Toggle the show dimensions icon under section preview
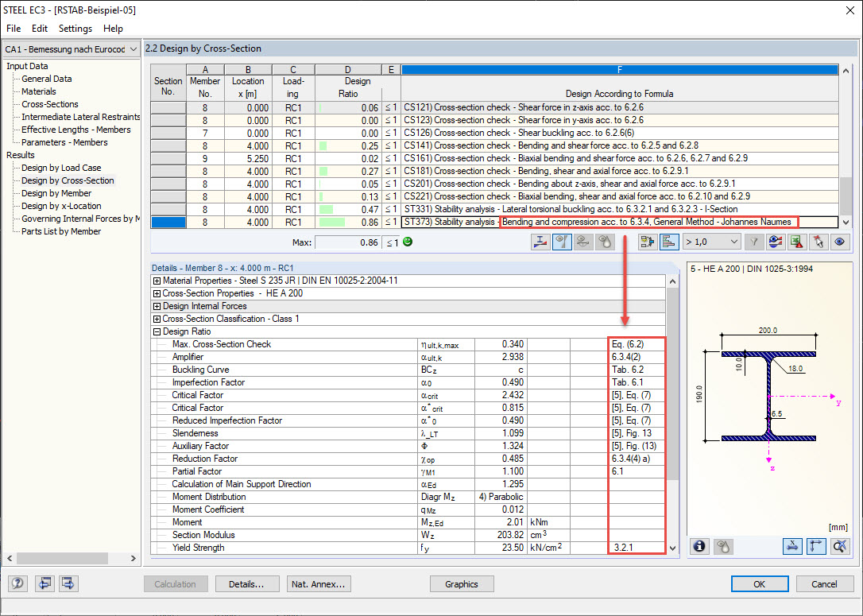This screenshot has height=616, width=863. (792, 546)
